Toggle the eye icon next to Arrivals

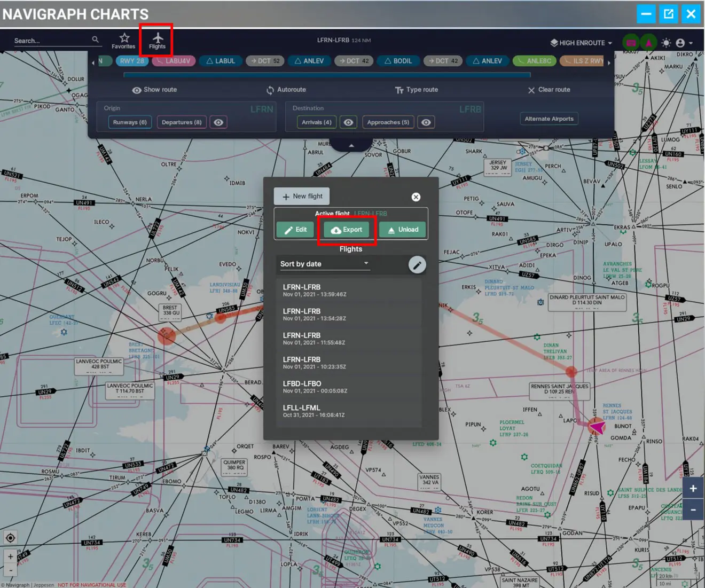coord(348,122)
